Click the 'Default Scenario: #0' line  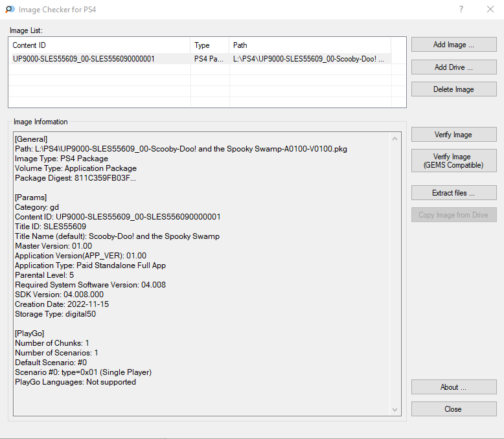click(51, 363)
